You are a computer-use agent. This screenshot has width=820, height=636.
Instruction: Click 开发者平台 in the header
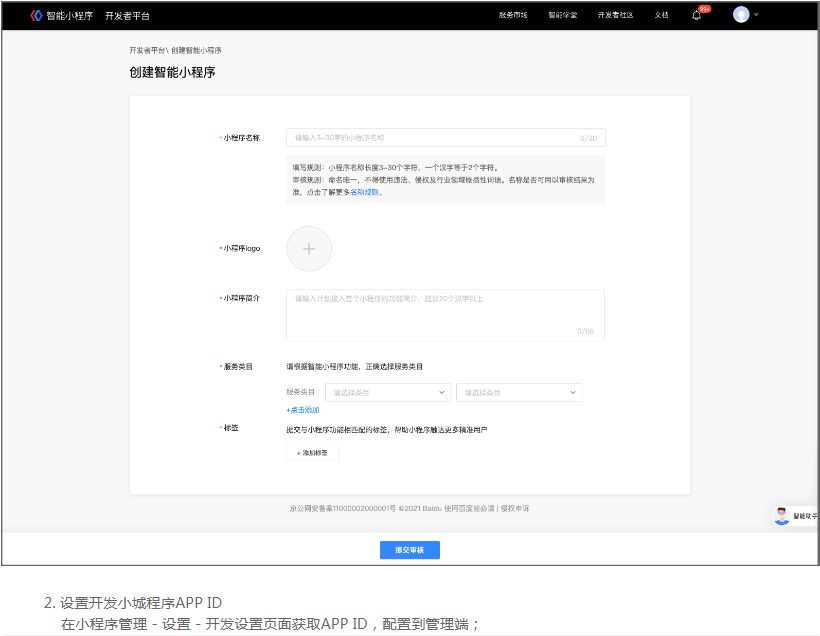click(127, 15)
